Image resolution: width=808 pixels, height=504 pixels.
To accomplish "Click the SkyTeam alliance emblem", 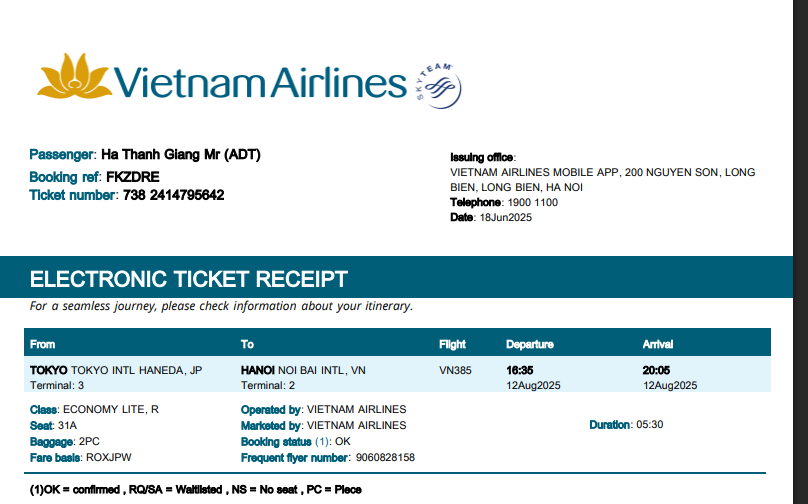I will click(435, 87).
